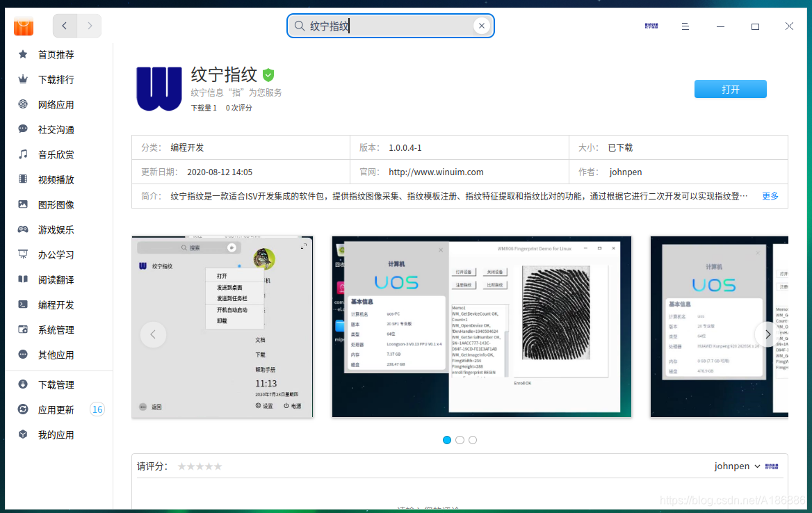
Task: Click the gamepad icon for 游戏娱乐
Action: point(23,229)
